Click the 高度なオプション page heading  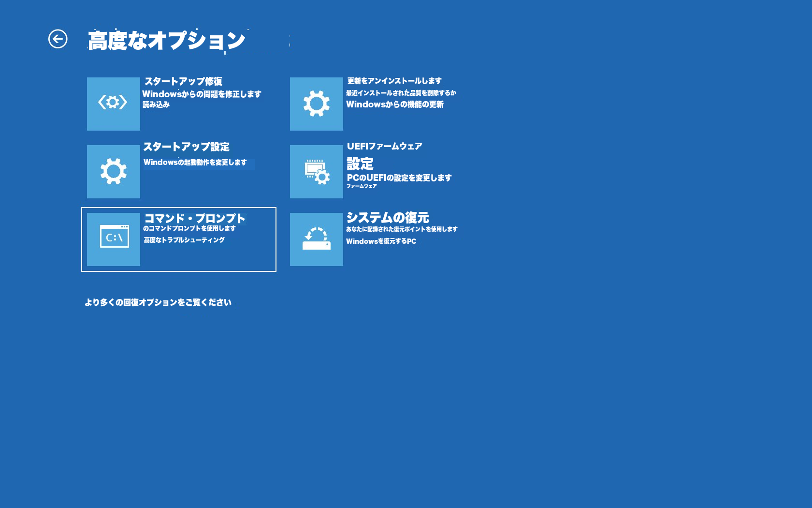(166, 41)
